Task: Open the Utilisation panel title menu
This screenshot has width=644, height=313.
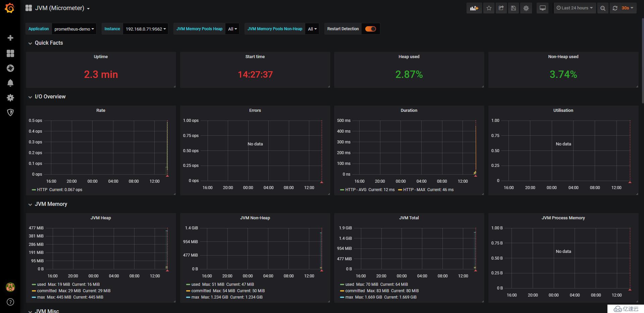Action: [563, 110]
